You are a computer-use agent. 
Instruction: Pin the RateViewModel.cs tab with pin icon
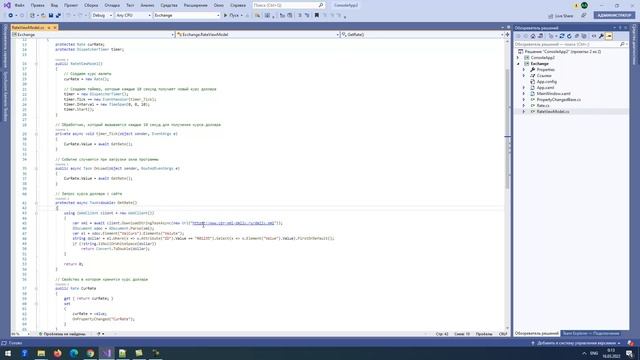click(x=49, y=27)
